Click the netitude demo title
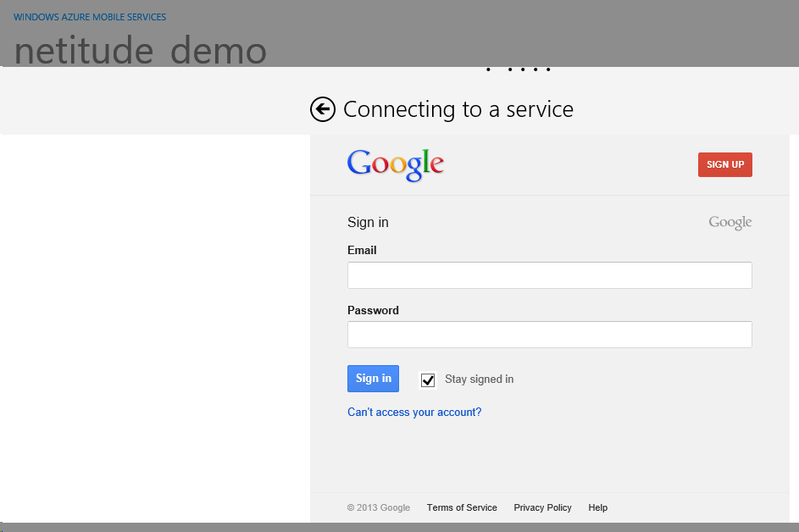The image size is (799, 532). [140, 51]
